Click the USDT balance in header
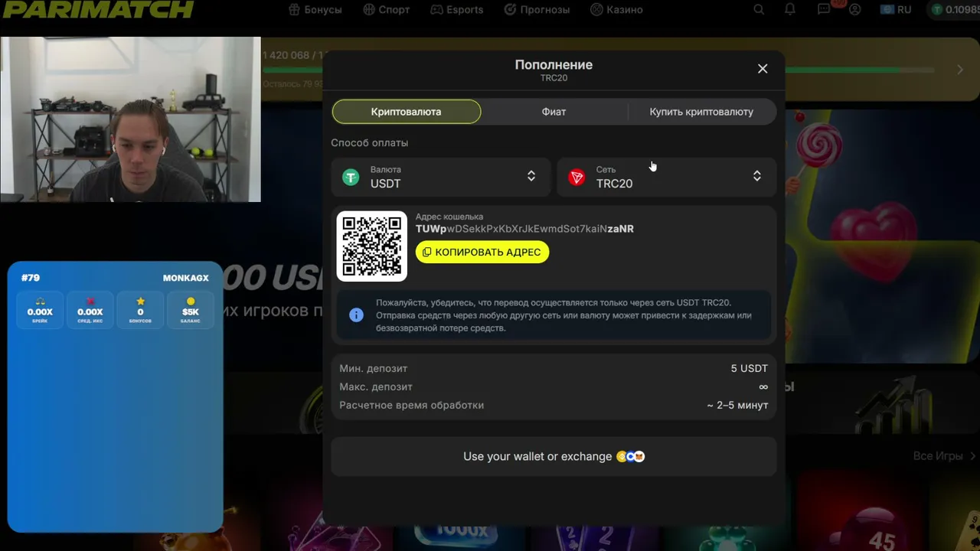The height and width of the screenshot is (551, 980). (x=955, y=10)
